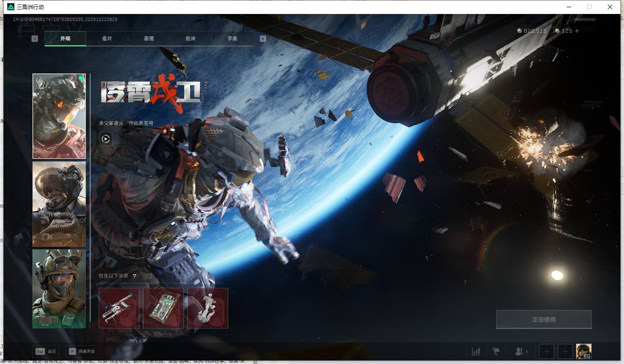
Task: Switch to the 表情 tab
Action: pyautogui.click(x=149, y=39)
